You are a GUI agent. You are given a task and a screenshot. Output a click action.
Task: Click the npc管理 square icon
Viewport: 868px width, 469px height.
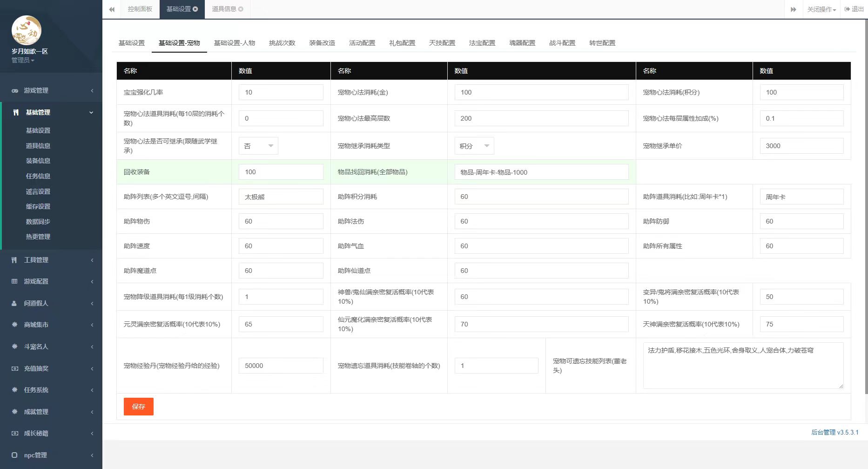[x=14, y=455]
